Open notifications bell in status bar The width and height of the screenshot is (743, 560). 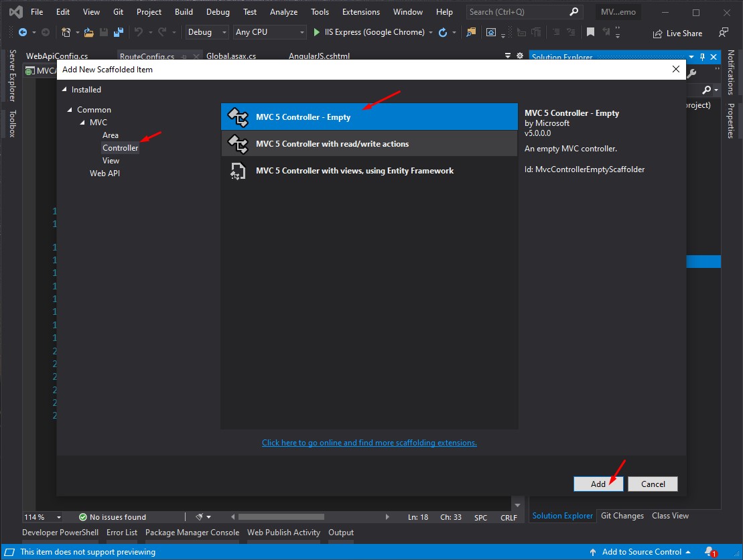(710, 552)
